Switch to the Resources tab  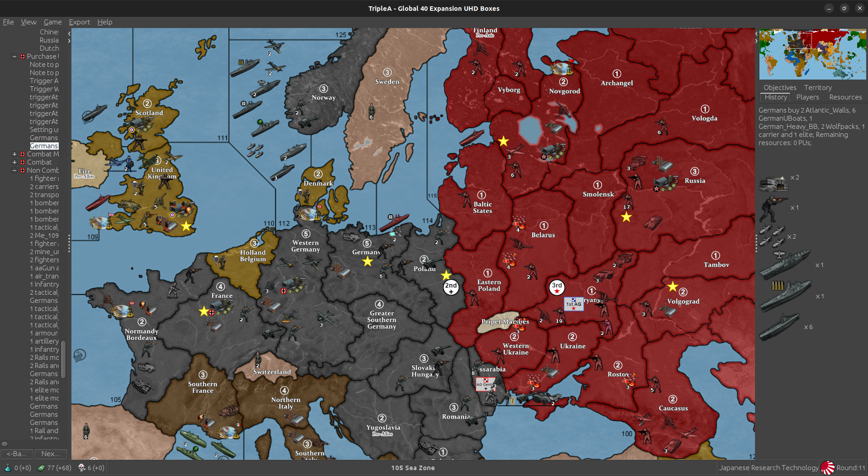point(845,97)
